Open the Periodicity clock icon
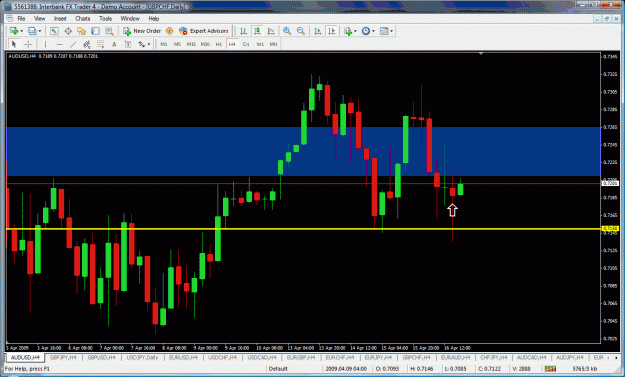The height and width of the screenshot is (377, 625). click(366, 31)
